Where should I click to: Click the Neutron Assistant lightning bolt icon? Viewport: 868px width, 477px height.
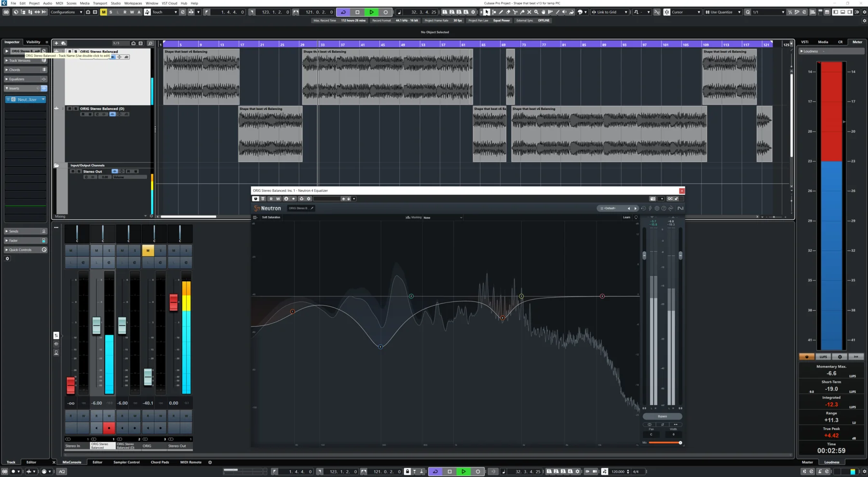[650, 208]
